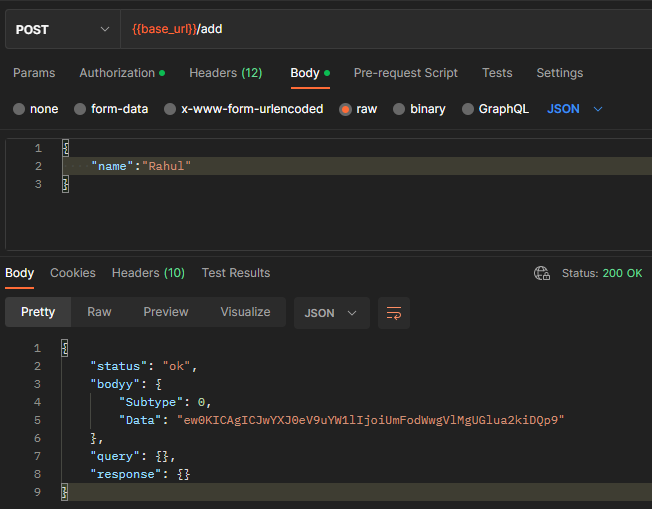
Task: Show the response Cookies tab
Action: point(73,273)
